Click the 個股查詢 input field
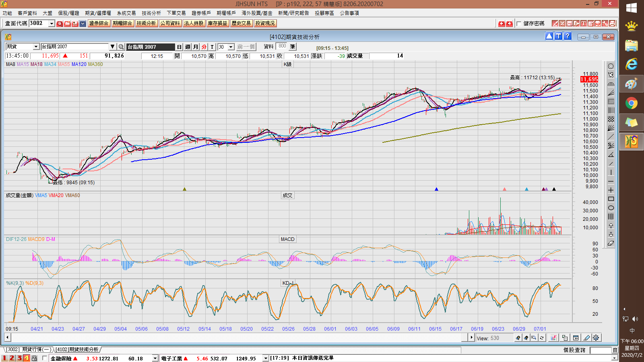The width and height of the screenshot is (644, 362). (x=601, y=350)
